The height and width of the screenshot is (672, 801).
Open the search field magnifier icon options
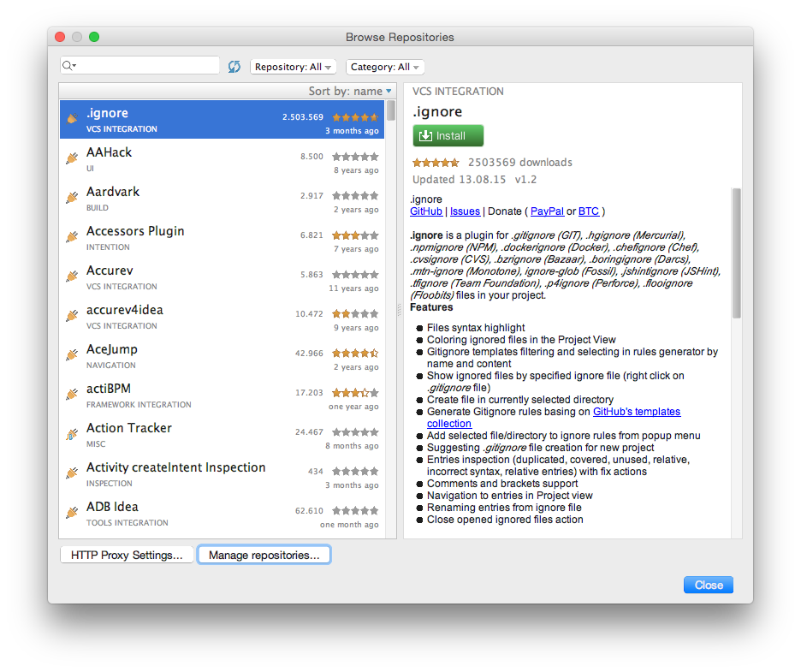pyautogui.click(x=68, y=65)
